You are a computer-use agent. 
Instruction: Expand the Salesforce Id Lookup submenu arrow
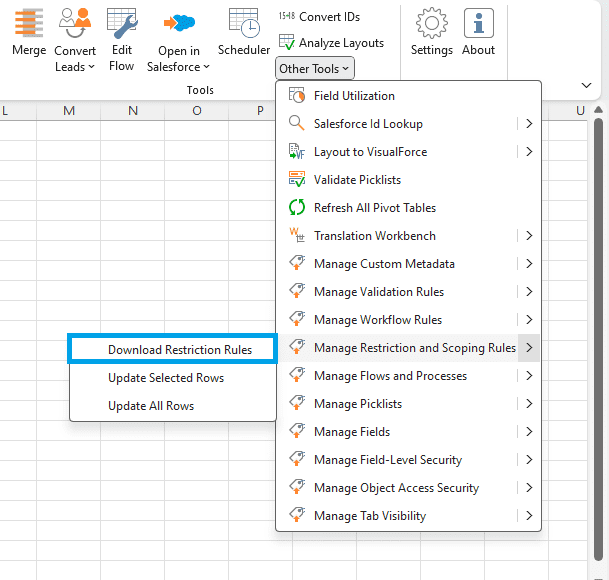point(528,124)
